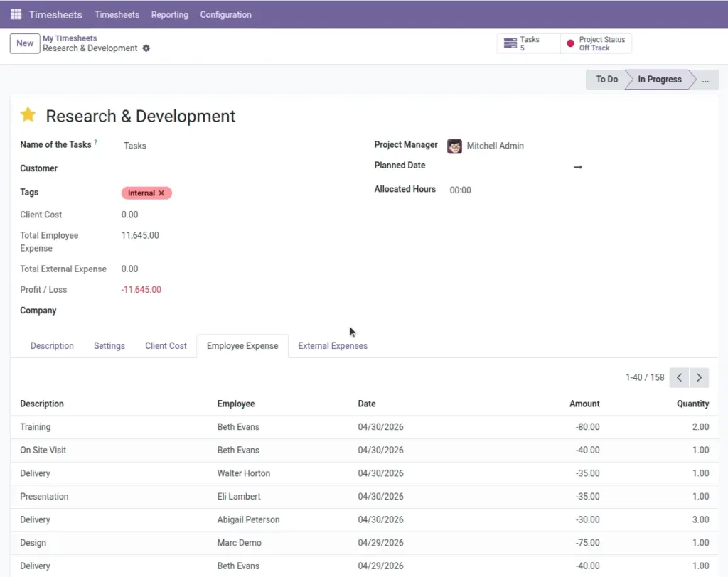Open the help tooltip next to Name of the Tasks
This screenshot has height=577, width=728.
[96, 143]
